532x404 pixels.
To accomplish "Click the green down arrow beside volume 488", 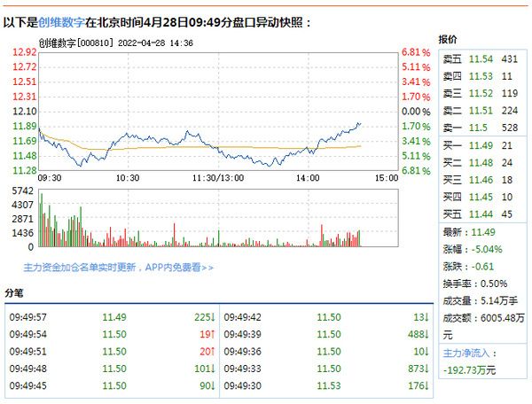I will click(x=429, y=333).
